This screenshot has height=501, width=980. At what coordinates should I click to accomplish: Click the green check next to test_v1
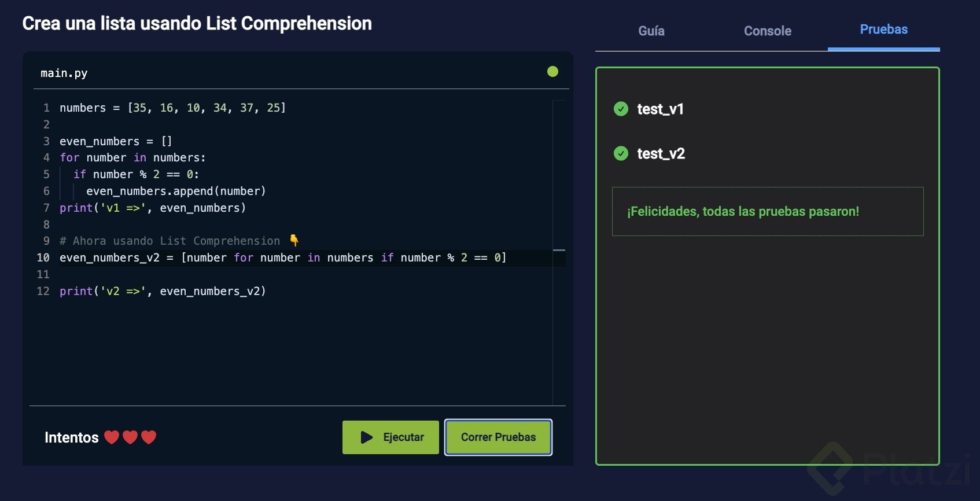621,109
